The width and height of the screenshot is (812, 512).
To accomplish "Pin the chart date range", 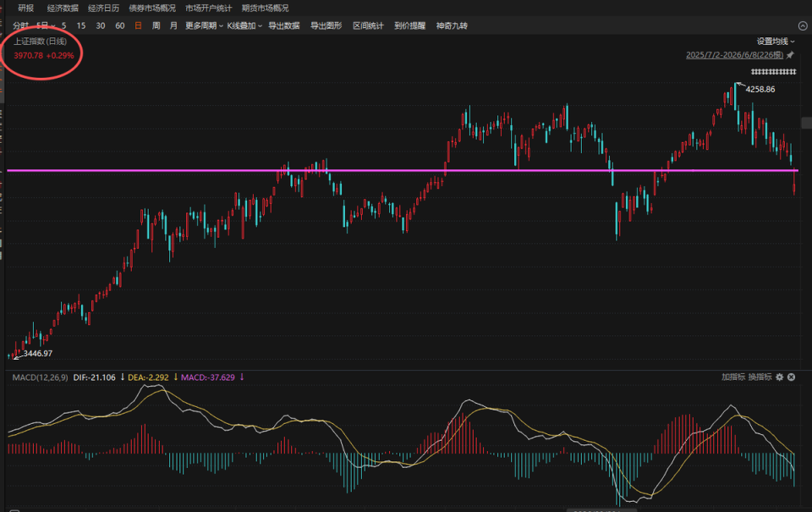I will [790, 55].
